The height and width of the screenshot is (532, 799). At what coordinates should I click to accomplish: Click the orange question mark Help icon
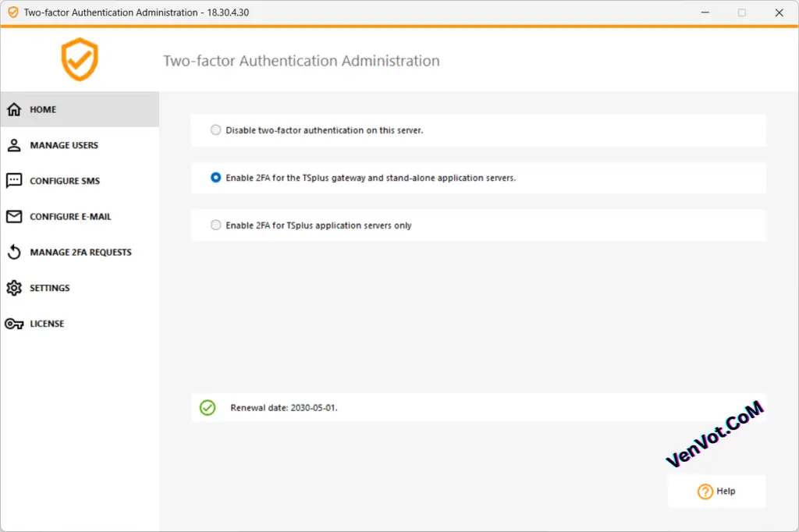click(x=705, y=491)
